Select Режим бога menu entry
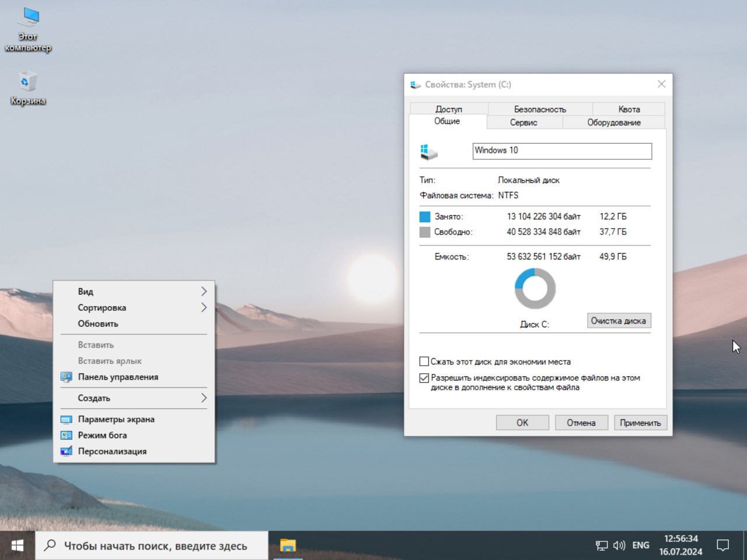 [134, 435]
